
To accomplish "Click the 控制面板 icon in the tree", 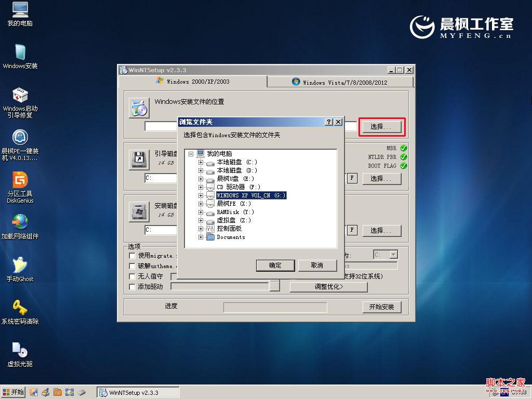I will pyautogui.click(x=210, y=229).
